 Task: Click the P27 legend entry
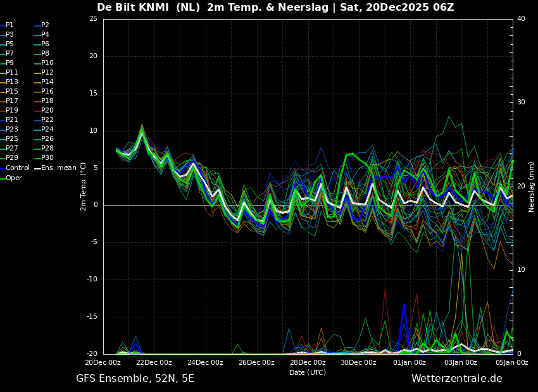point(11,149)
